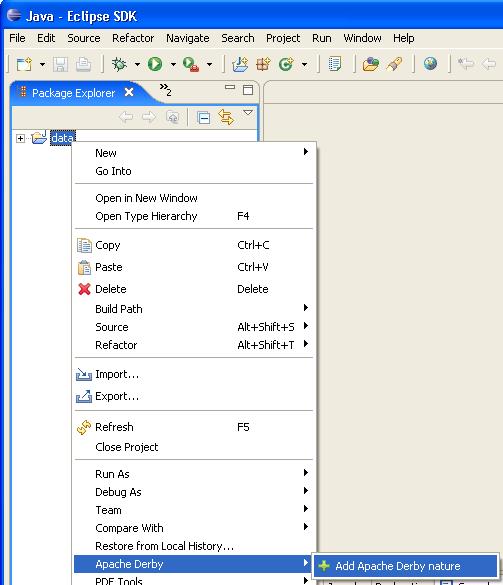Select Open Type Hierarchy

(194, 216)
